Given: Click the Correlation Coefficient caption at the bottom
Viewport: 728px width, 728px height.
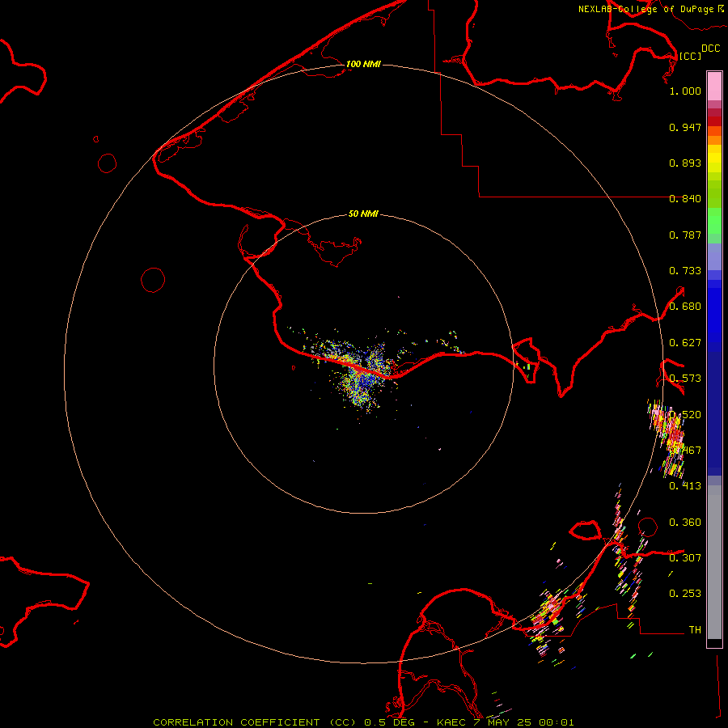Looking at the screenshot, I should pos(363,722).
